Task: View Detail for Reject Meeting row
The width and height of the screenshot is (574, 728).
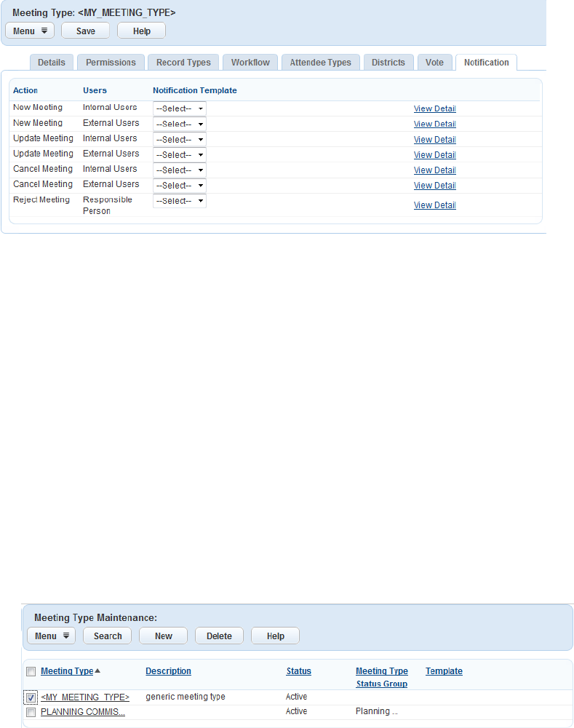Action: (x=435, y=205)
